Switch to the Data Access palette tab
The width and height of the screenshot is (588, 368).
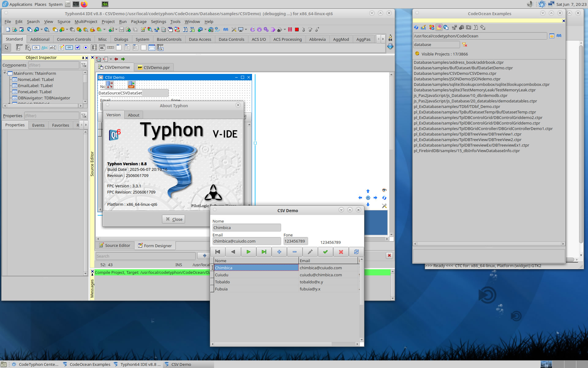coord(200,39)
